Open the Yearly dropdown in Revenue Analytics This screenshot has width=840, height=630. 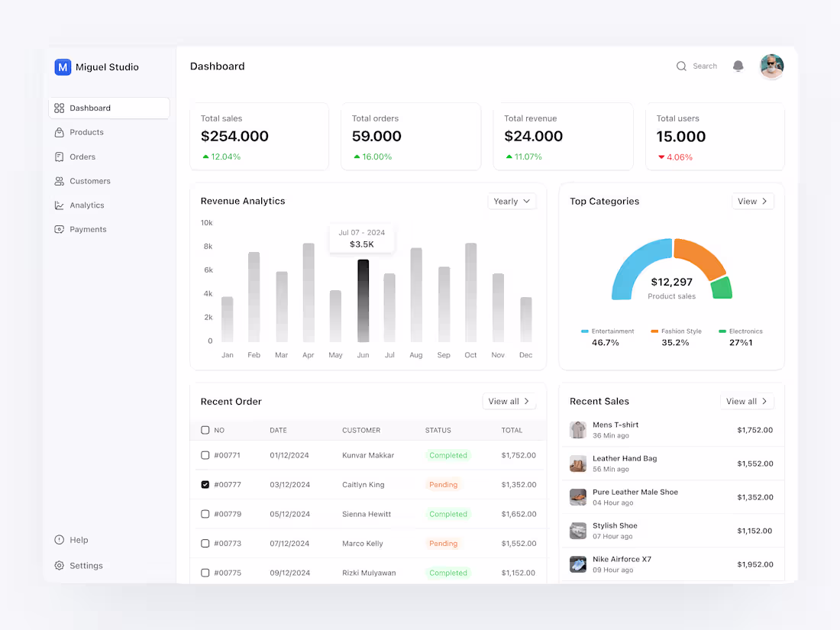(511, 201)
